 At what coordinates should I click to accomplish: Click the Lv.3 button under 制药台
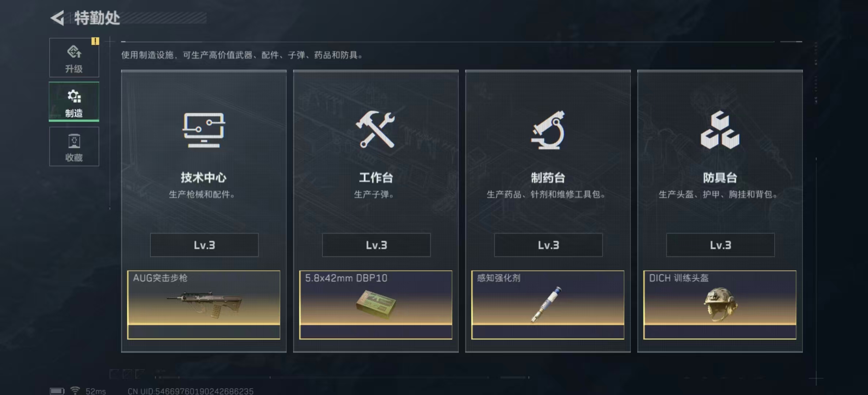(x=548, y=245)
